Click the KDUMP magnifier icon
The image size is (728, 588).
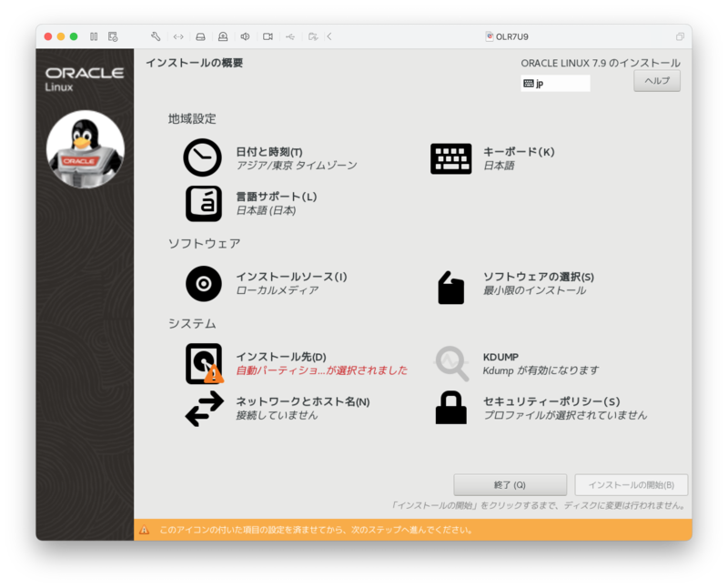click(451, 364)
